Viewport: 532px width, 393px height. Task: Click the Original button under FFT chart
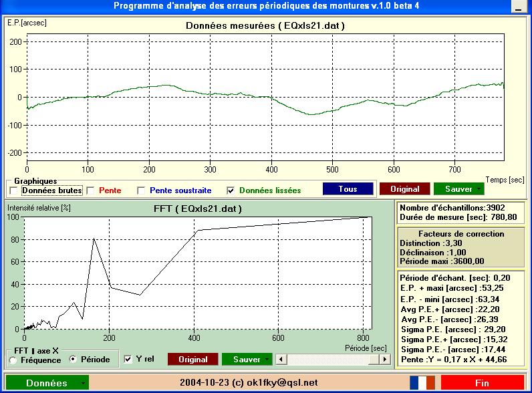192,360
